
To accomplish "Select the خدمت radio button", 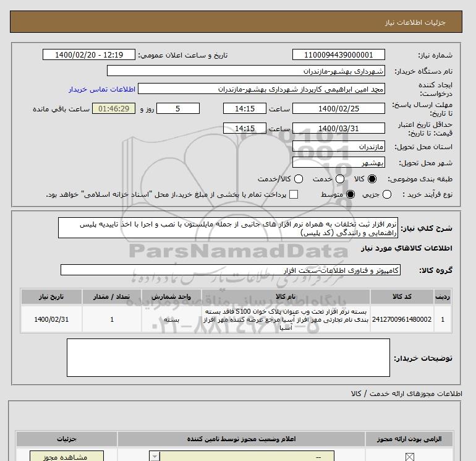I will pyautogui.click(x=340, y=179).
